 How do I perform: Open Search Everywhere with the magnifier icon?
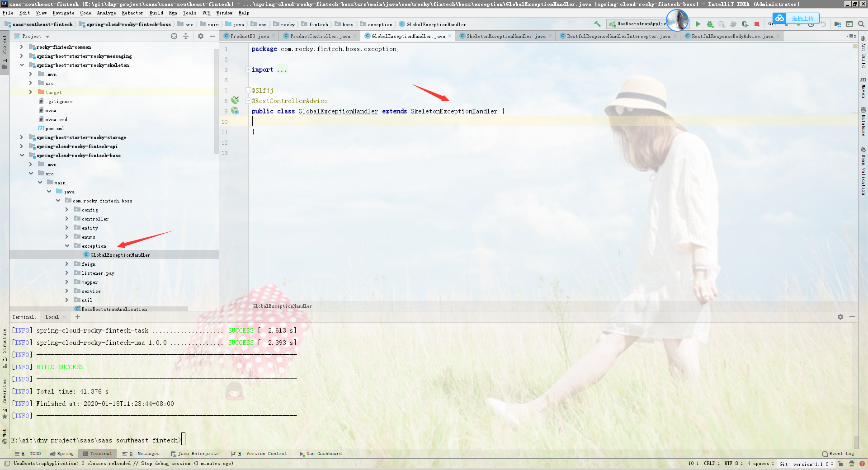click(861, 23)
